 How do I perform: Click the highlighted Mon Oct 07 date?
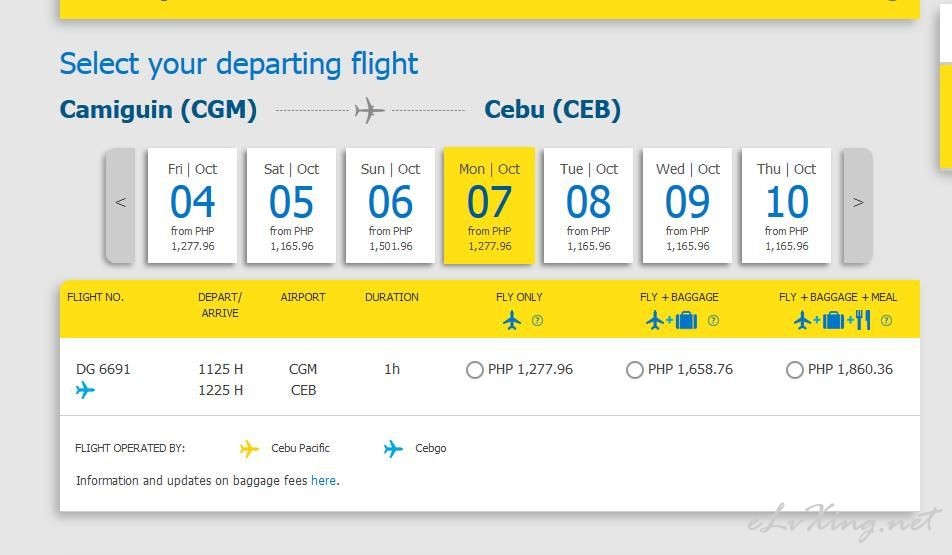489,205
